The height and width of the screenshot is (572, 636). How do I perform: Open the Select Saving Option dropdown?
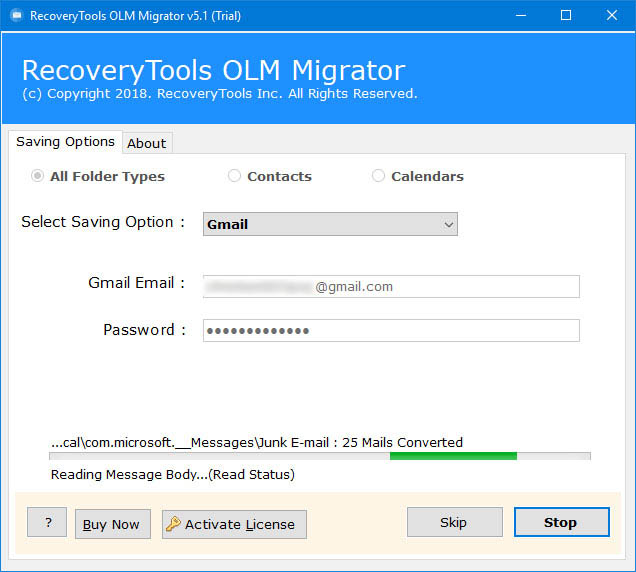pyautogui.click(x=330, y=224)
